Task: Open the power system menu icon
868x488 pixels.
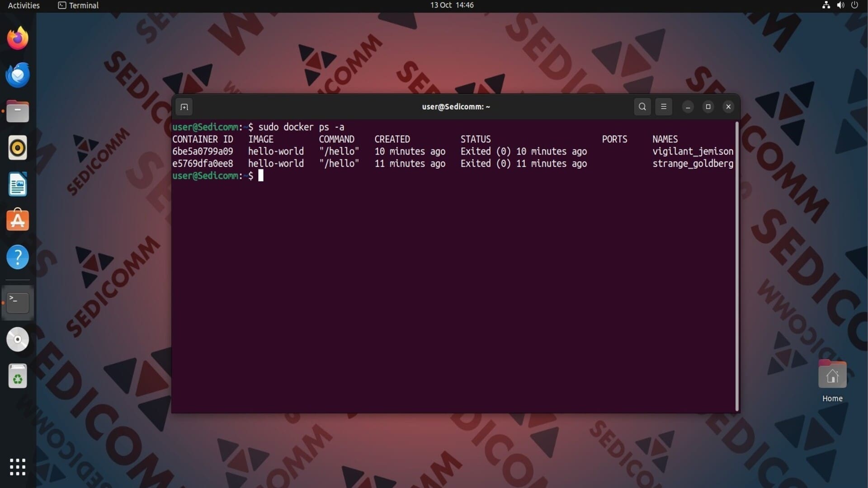Action: (x=854, y=5)
